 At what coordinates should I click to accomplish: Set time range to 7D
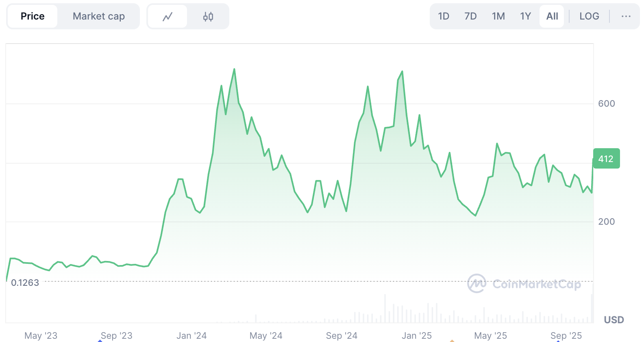(470, 16)
